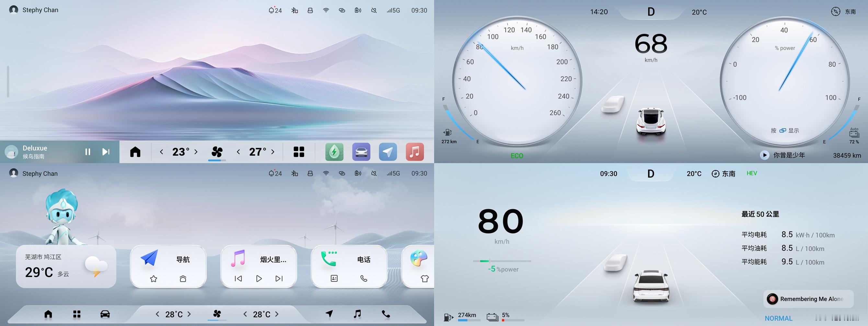Viewport: 868px width, 326px height.
Task: Tap the phone icon in bottom dock
Action: (386, 314)
